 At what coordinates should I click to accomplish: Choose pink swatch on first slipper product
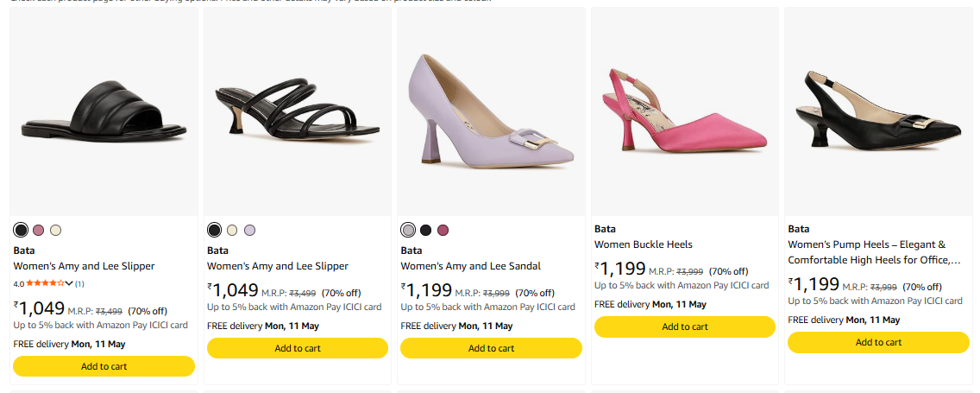click(x=39, y=231)
